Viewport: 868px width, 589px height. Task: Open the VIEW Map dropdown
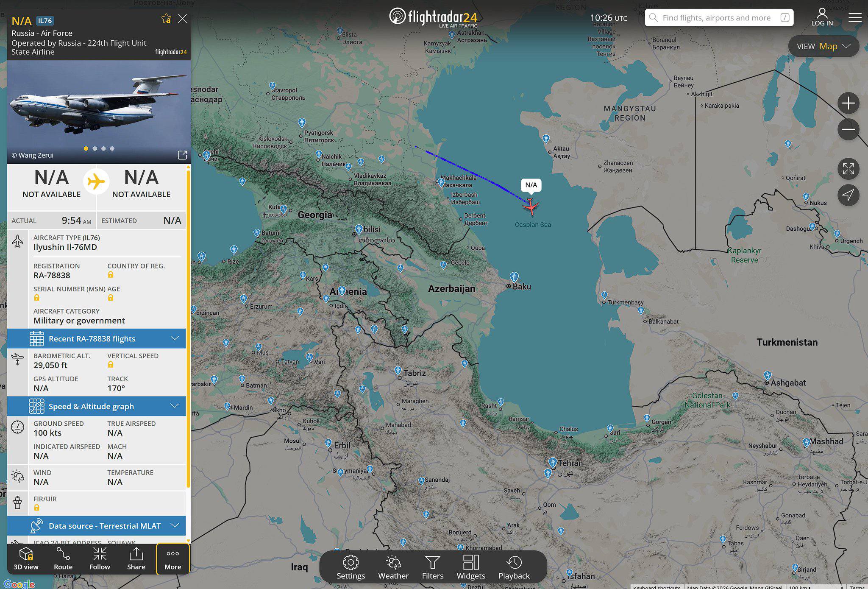coord(823,46)
